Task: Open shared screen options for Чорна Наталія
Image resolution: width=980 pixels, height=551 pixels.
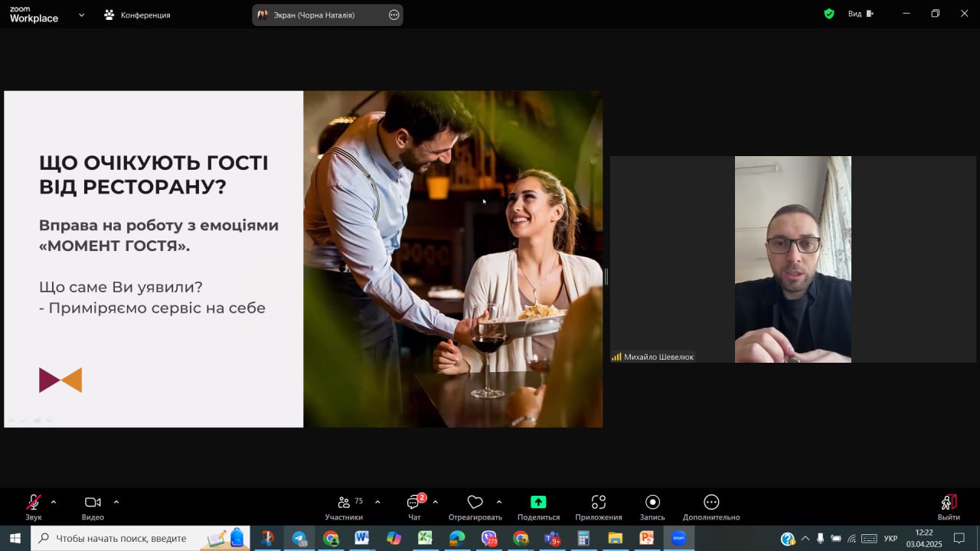Action: tap(394, 15)
